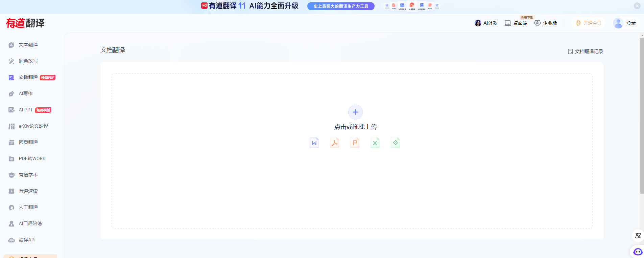Click the PDF file format icon
644x258 pixels.
click(334, 143)
